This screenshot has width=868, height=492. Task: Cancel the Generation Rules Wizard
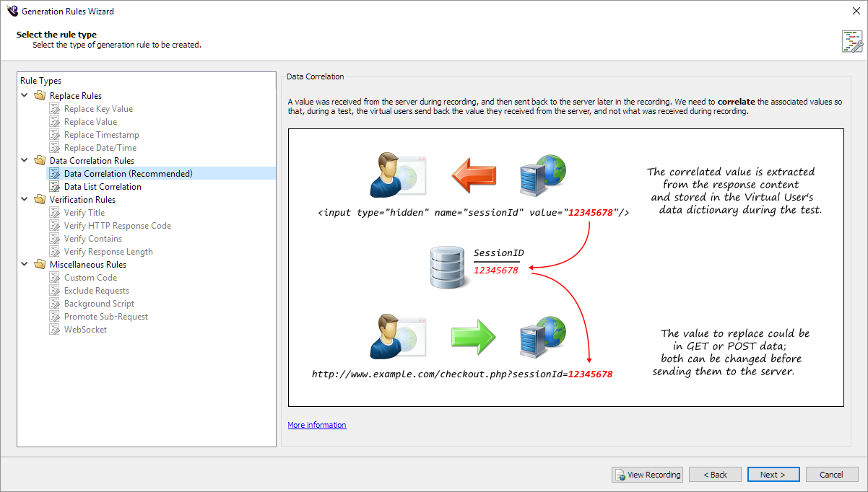(x=831, y=475)
